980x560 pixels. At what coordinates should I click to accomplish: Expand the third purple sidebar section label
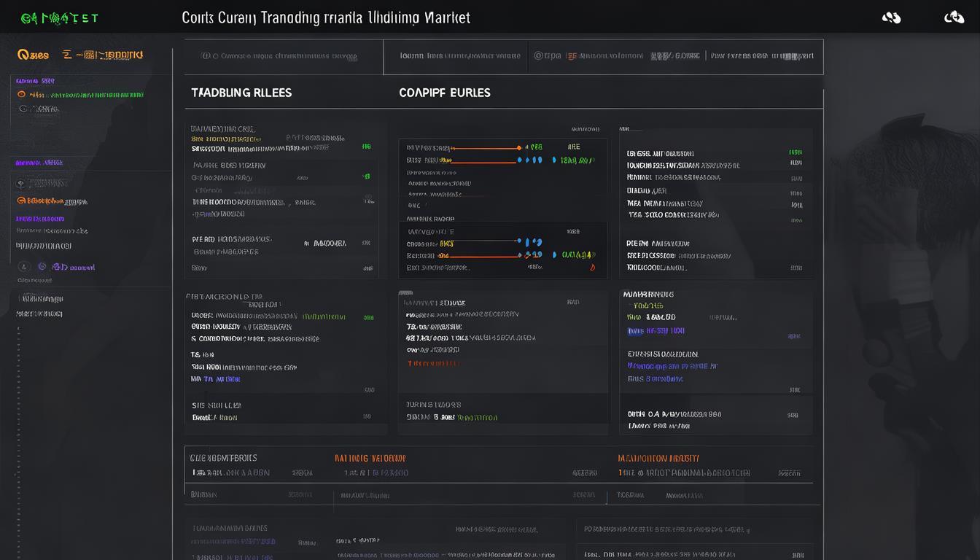click(x=39, y=219)
